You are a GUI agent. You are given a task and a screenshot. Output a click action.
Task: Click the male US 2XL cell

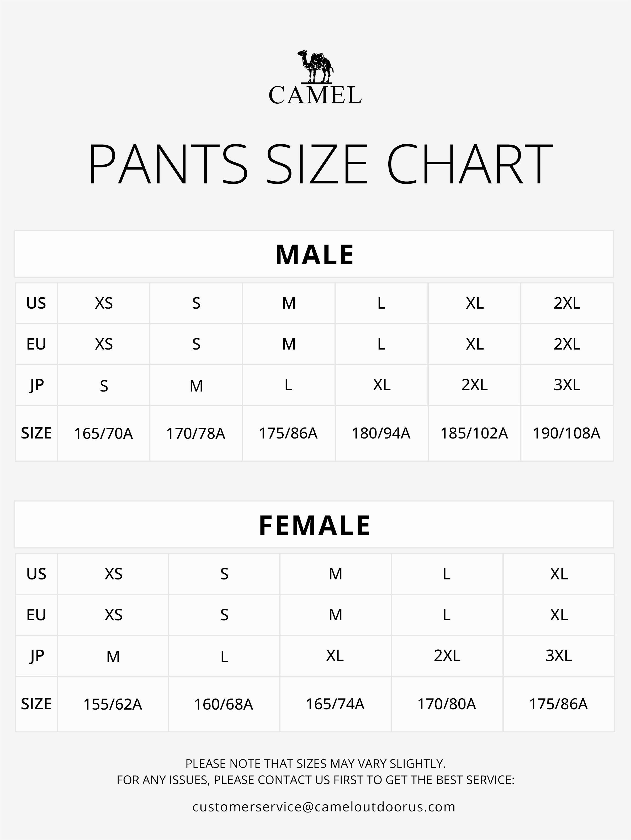(x=567, y=303)
